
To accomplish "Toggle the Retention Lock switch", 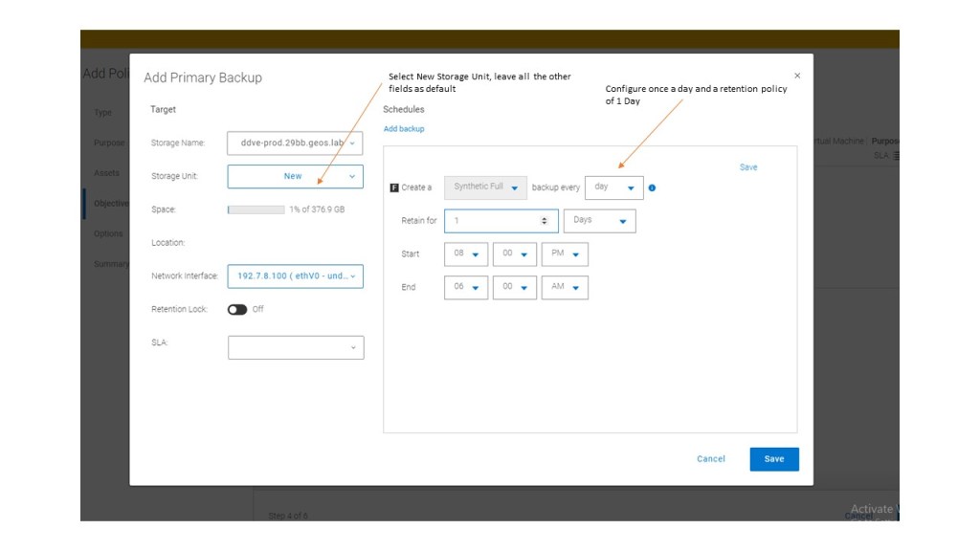I will pos(237,310).
